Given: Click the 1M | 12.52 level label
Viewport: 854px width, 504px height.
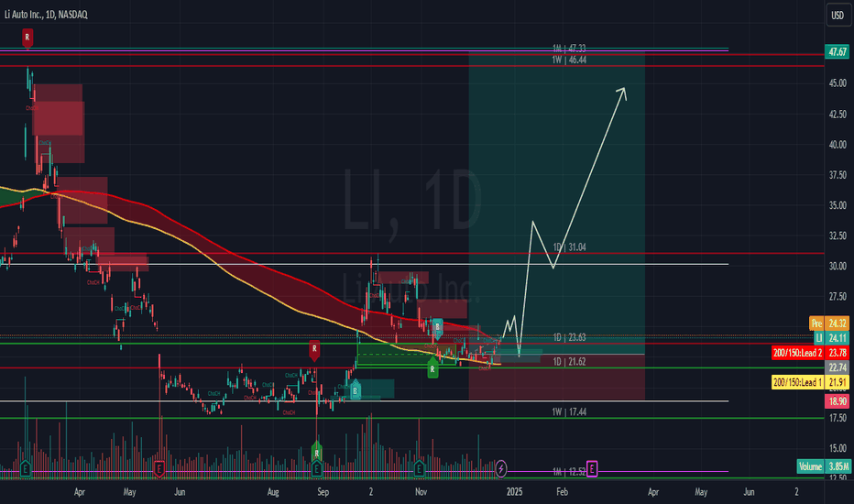Looking at the screenshot, I should (569, 472).
